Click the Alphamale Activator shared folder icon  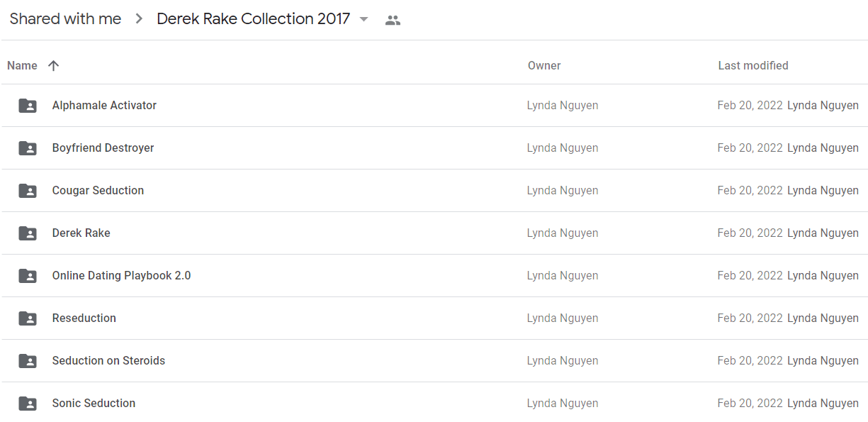[28, 106]
